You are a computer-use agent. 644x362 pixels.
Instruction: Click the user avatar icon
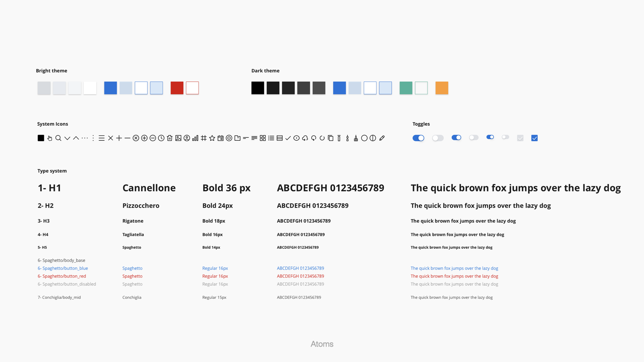(187, 138)
